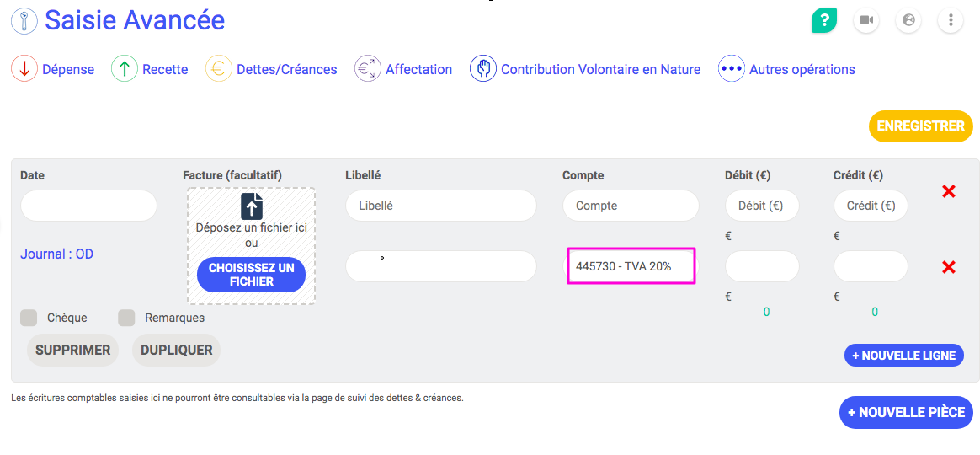Image resolution: width=980 pixels, height=455 pixels.
Task: Delete the first entry line with red X
Action: tap(948, 192)
